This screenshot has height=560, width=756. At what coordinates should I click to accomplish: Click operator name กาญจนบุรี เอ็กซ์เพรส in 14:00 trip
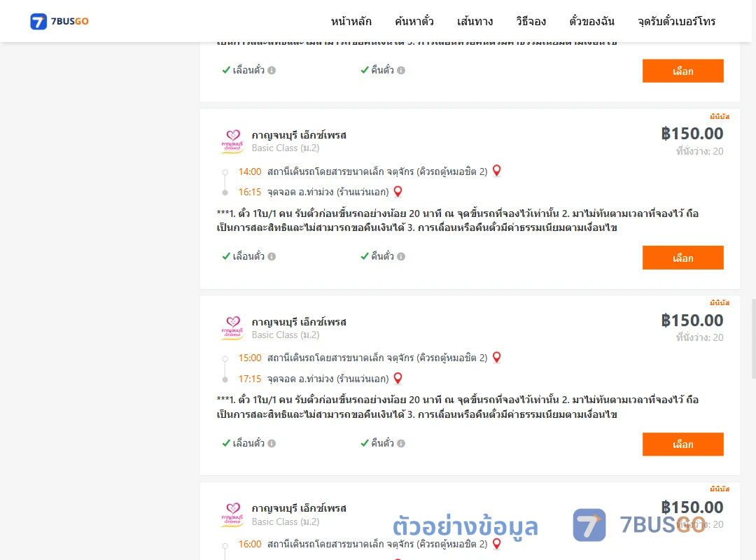click(299, 135)
